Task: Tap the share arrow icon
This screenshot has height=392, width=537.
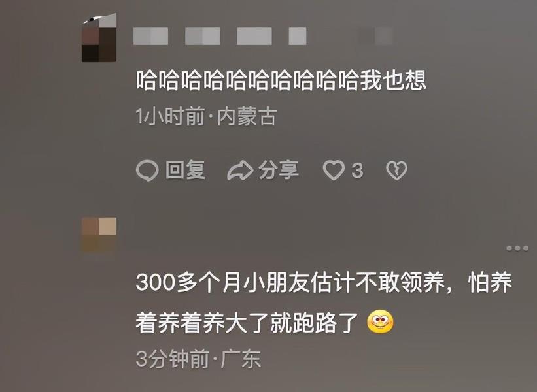Action: click(240, 171)
